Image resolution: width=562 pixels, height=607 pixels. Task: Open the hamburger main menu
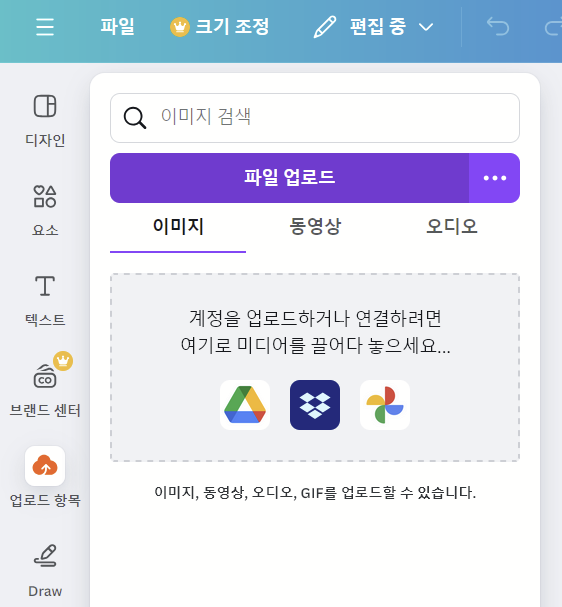45,27
